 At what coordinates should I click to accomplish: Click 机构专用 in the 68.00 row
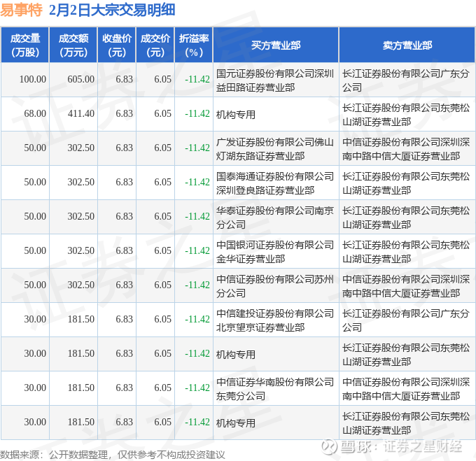236,115
